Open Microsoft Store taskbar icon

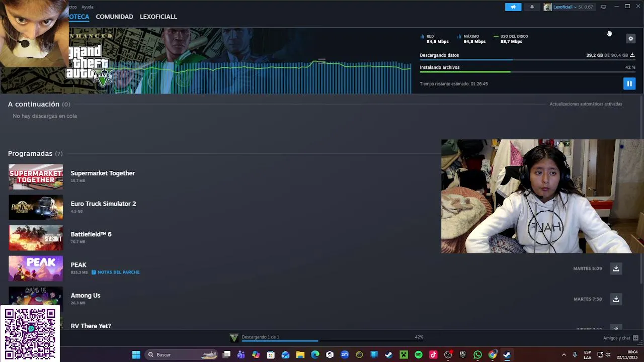(x=271, y=355)
